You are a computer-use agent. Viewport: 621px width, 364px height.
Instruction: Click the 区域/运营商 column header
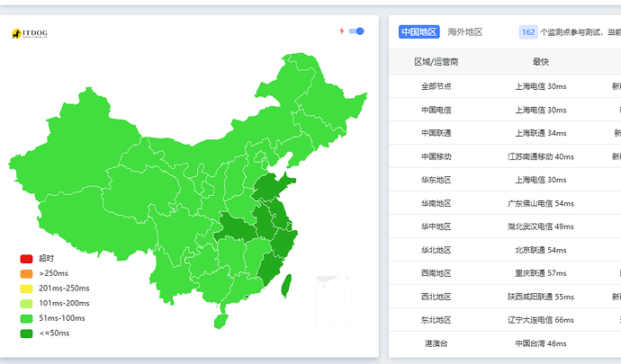tap(436, 62)
